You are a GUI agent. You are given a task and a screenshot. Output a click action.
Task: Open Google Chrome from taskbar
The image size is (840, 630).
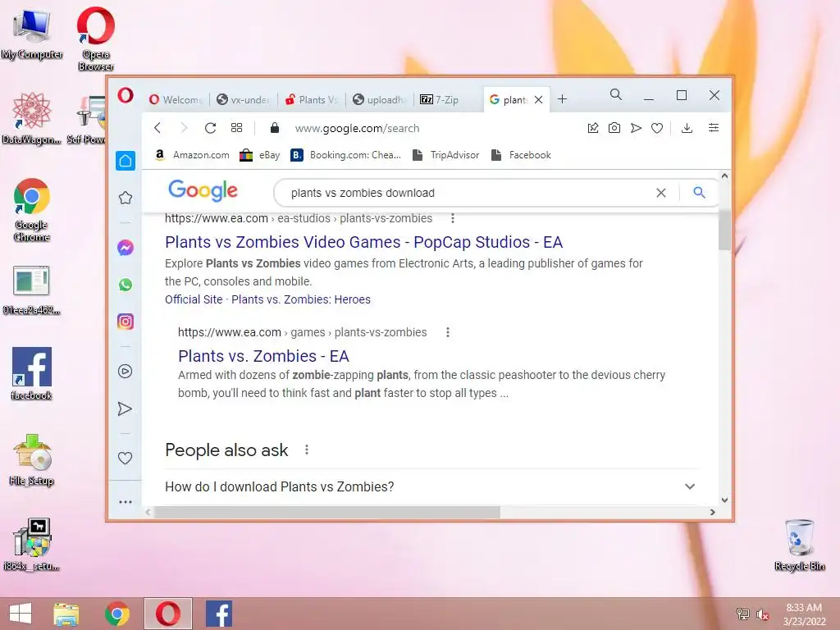point(116,614)
